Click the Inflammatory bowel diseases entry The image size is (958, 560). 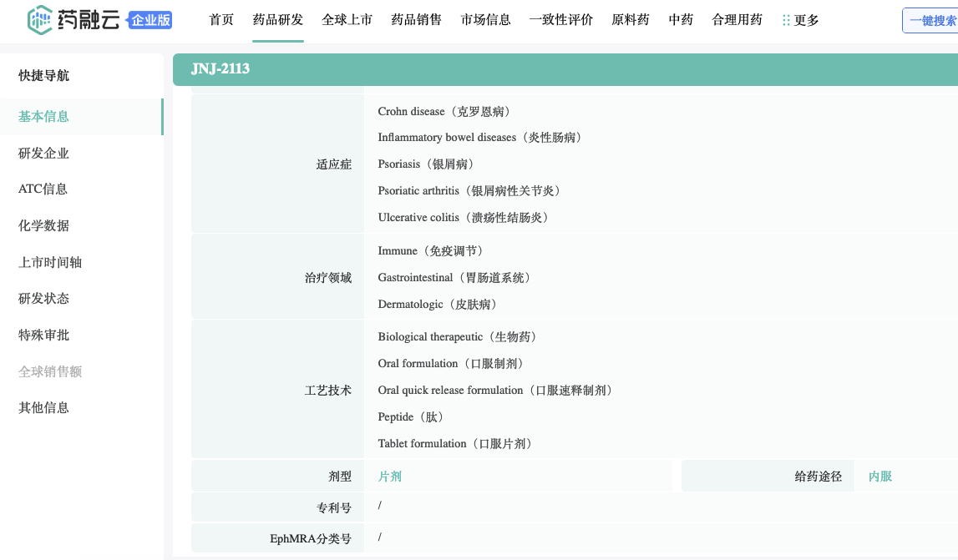[x=479, y=138]
